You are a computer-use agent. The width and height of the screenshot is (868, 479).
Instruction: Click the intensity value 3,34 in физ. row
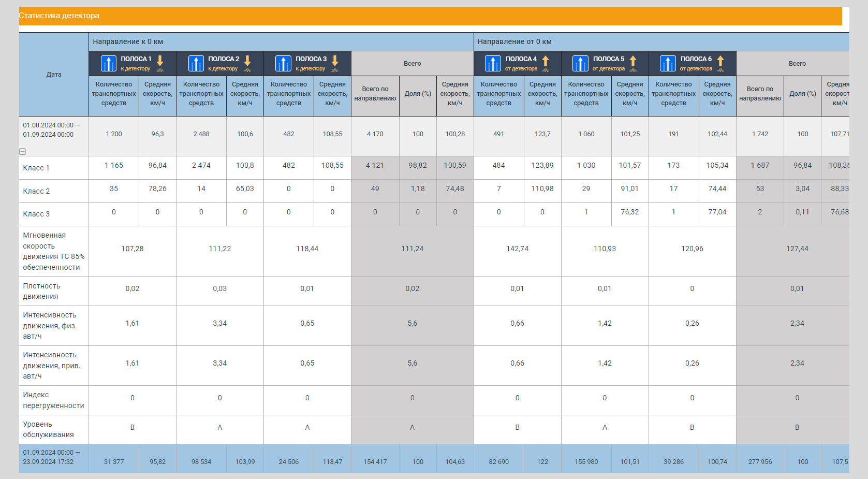click(220, 323)
